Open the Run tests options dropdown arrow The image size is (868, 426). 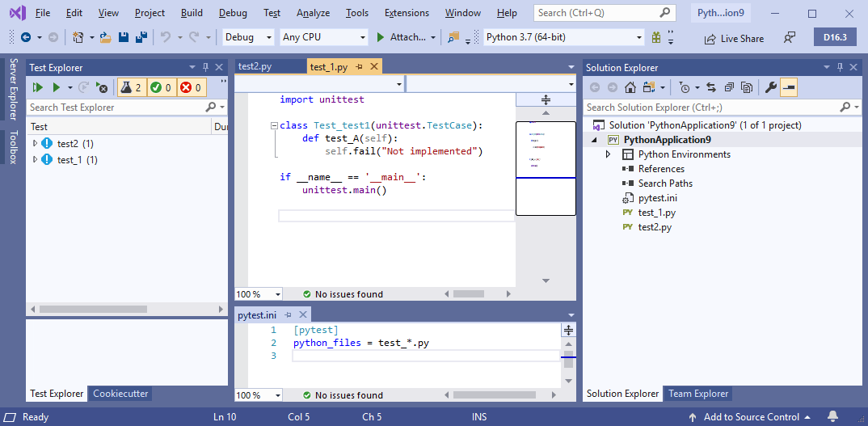point(70,87)
